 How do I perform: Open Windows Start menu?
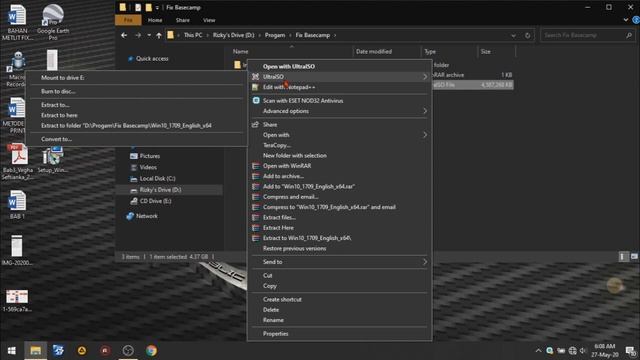tap(12, 351)
